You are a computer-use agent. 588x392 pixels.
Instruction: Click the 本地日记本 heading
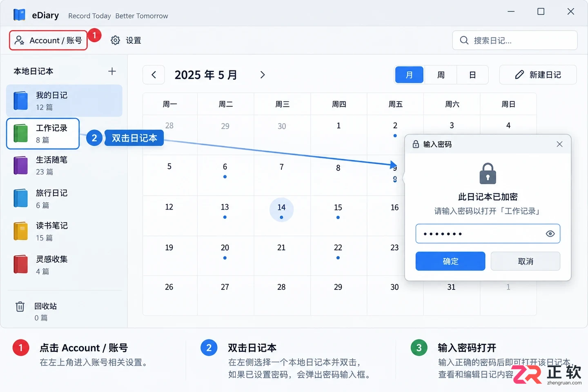[x=33, y=71]
